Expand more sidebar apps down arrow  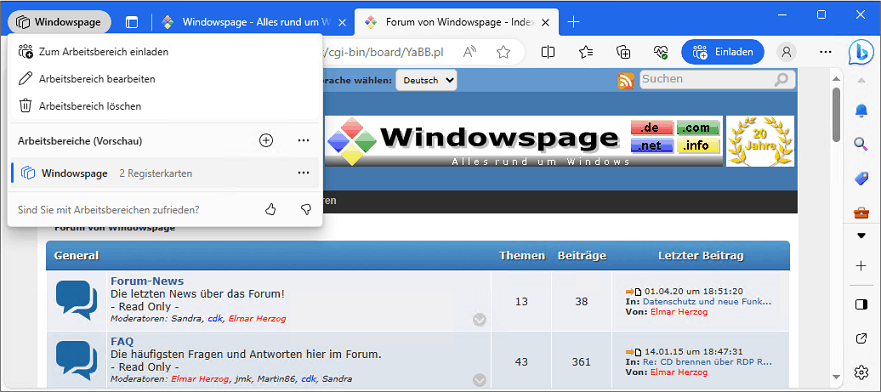861,236
